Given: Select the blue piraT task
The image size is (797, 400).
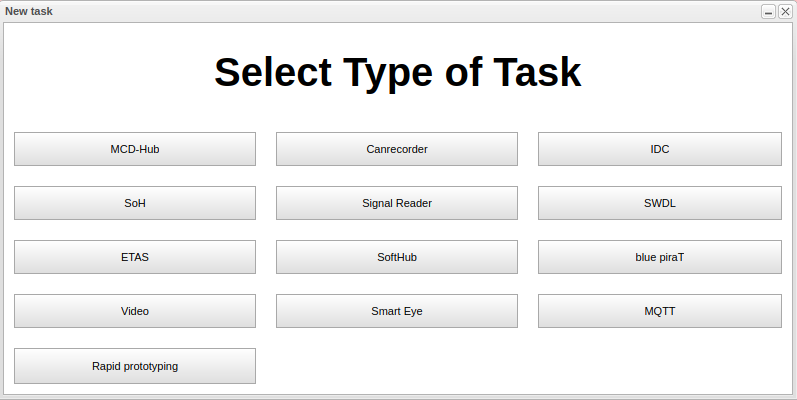Looking at the screenshot, I should tap(660, 257).
